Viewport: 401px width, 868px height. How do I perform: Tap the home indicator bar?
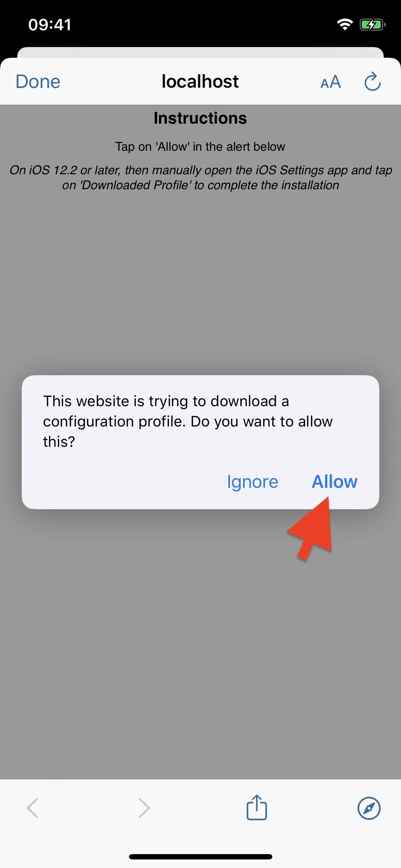[x=200, y=857]
